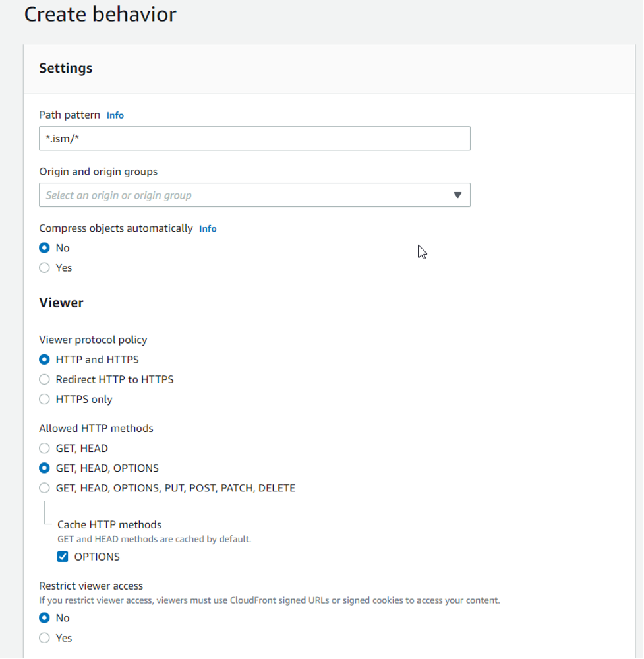
Task: Expand the Select an origin or origin group combobox
Action: coord(254,195)
